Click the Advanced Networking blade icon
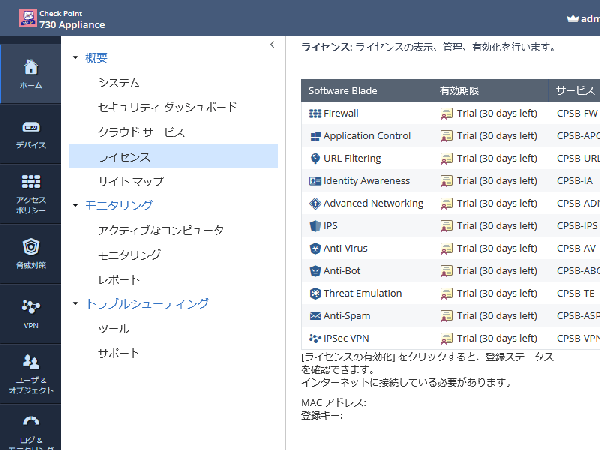This screenshot has width=600, height=450. point(315,204)
